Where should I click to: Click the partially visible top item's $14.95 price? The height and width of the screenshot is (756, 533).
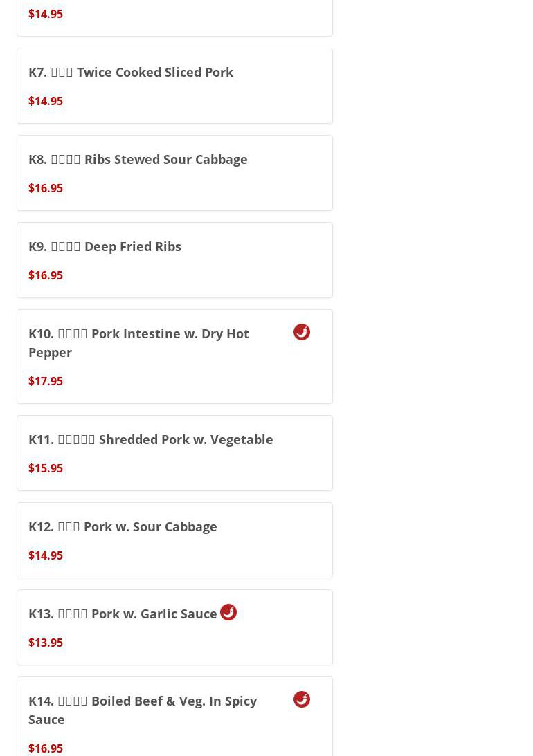(46, 14)
